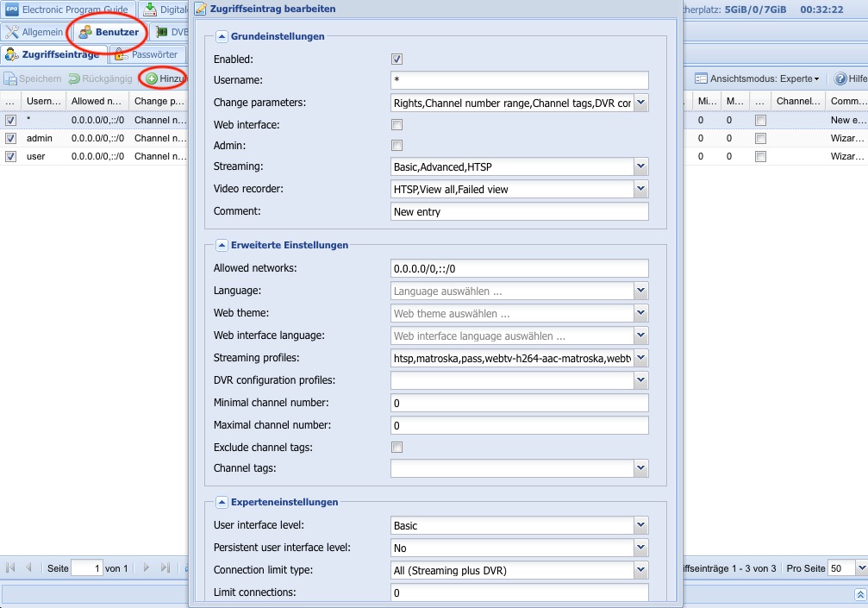Toggle the checked box in the user row
868x608 pixels.
(x=10, y=157)
